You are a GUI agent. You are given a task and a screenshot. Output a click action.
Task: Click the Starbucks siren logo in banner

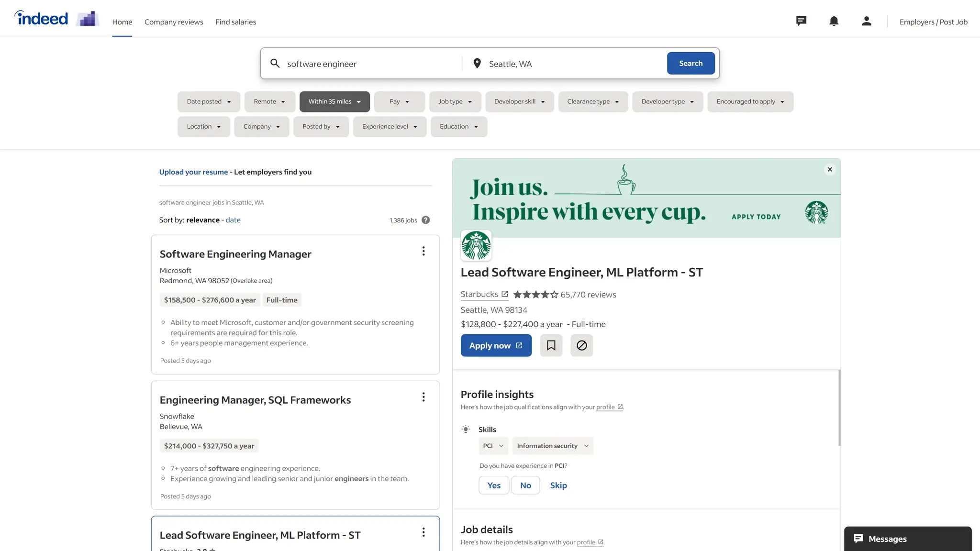(x=816, y=212)
